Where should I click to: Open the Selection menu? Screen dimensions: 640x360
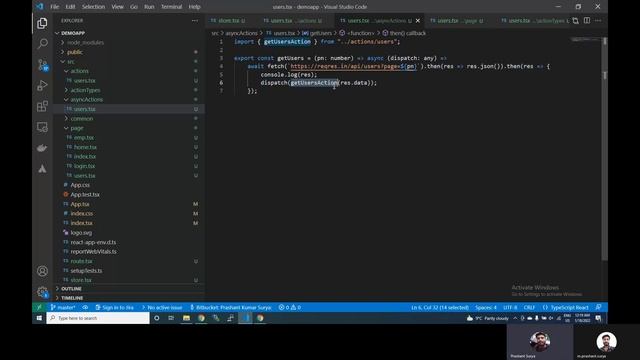(93, 7)
